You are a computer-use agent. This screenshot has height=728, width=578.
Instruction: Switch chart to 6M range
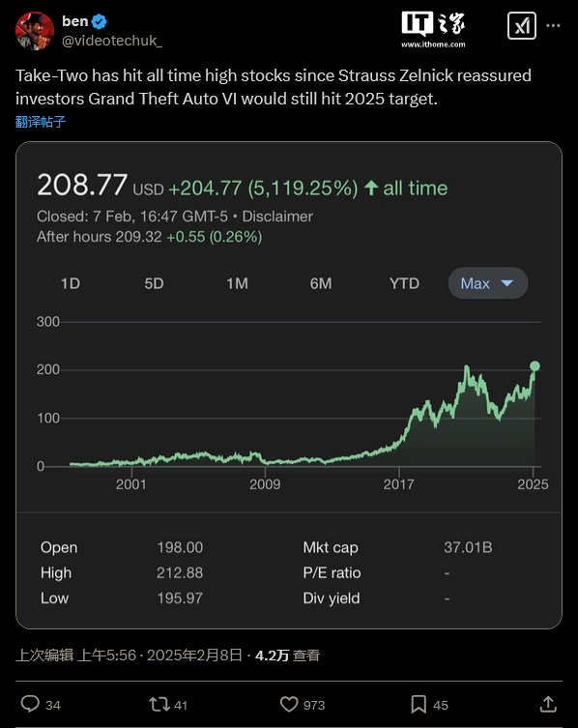(321, 283)
